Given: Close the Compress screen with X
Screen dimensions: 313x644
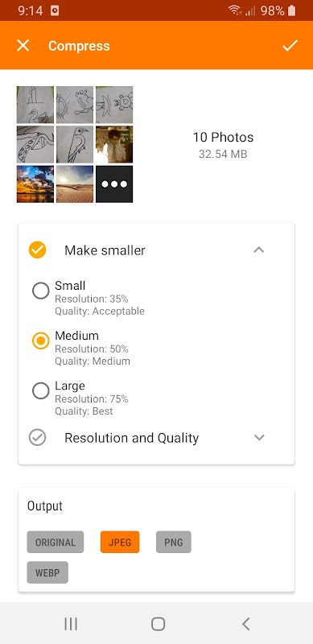Looking at the screenshot, I should point(23,45).
